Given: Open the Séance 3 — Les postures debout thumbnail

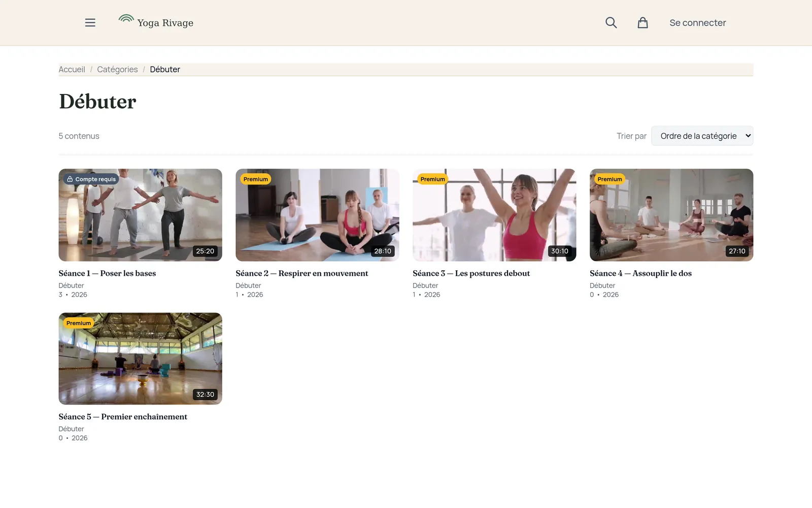Looking at the screenshot, I should click(x=494, y=215).
